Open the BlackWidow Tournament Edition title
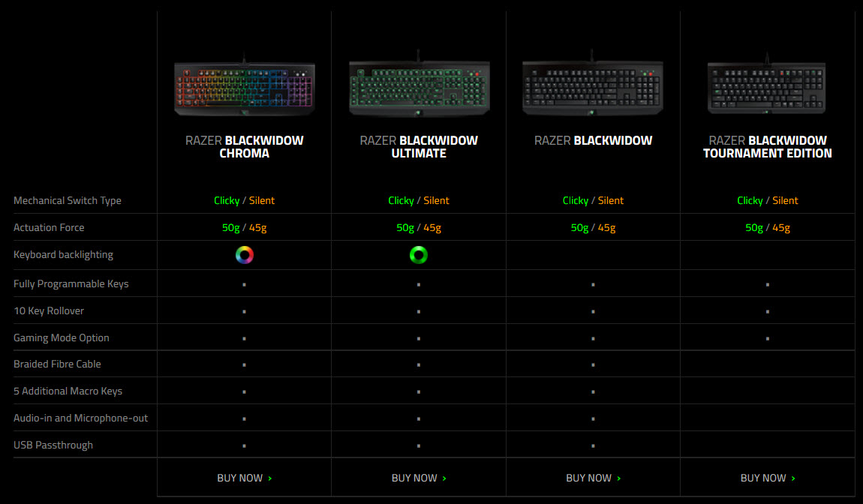 click(x=768, y=147)
